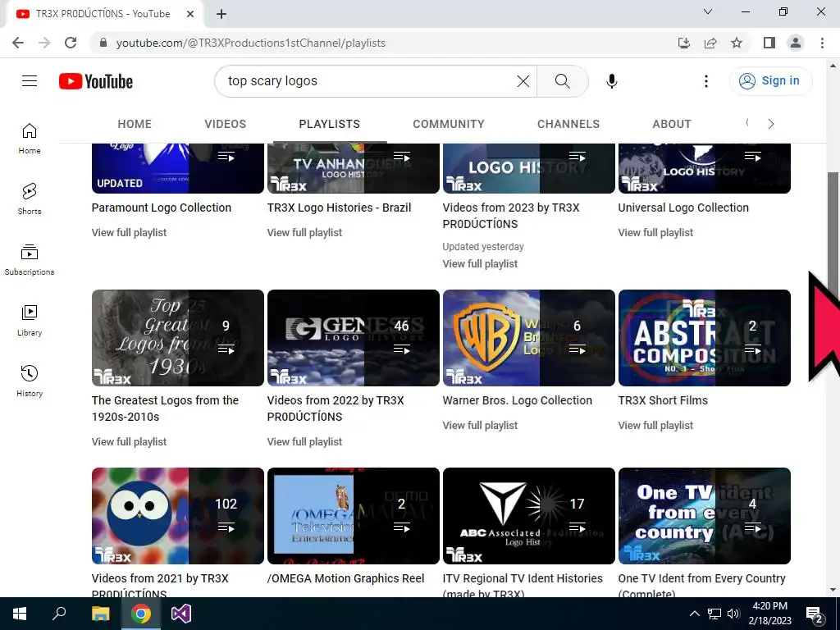840x630 pixels.
Task: Open the /OMEGA Motion Graphics Reel title
Action: click(345, 578)
